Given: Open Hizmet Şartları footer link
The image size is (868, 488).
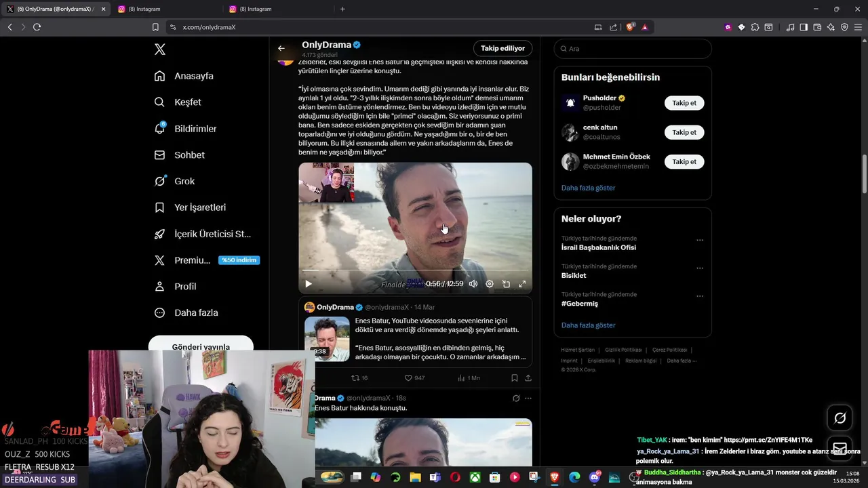Looking at the screenshot, I should coord(578,350).
